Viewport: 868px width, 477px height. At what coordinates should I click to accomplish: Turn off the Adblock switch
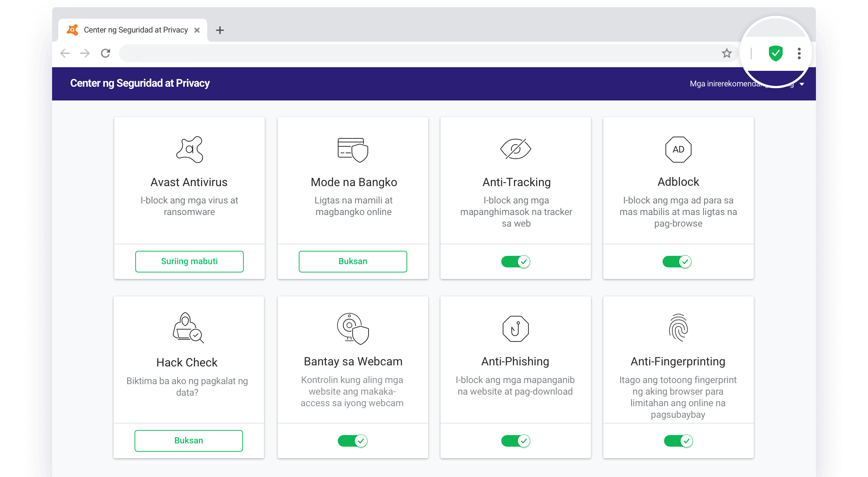click(x=677, y=261)
